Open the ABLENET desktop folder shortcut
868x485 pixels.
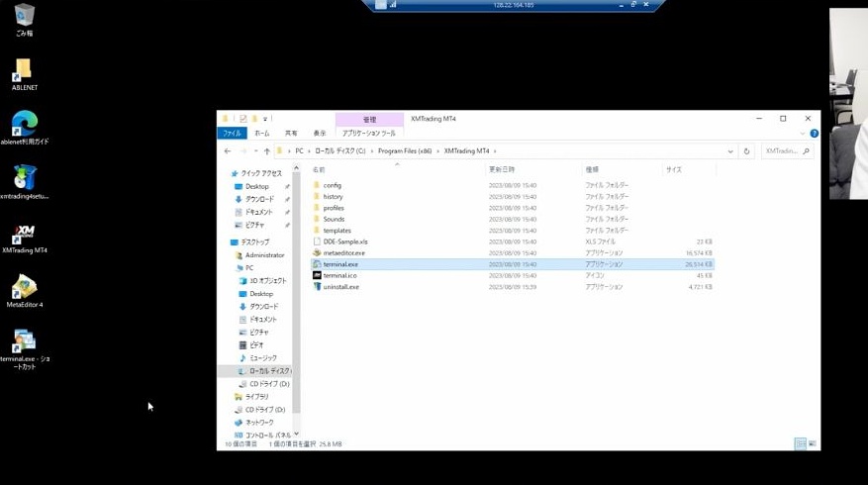[x=24, y=74]
